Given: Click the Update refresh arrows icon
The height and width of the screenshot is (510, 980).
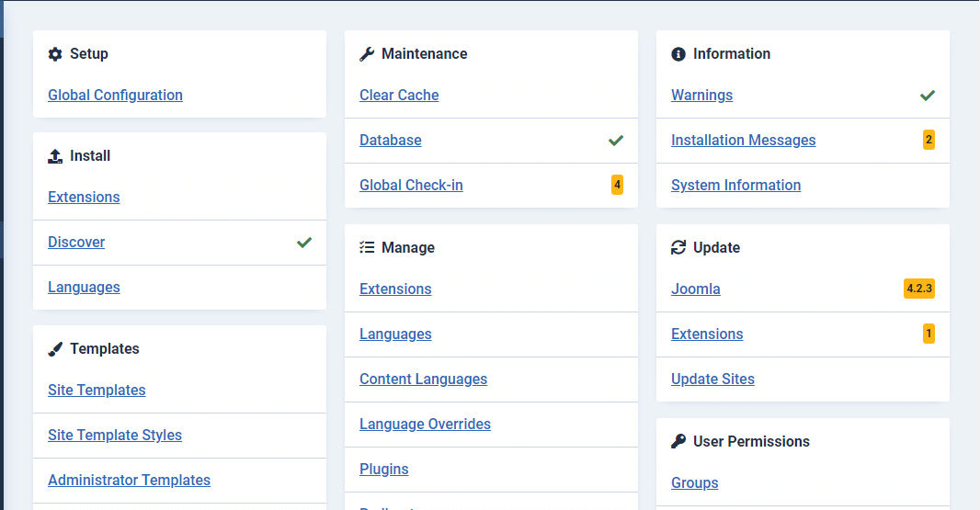Looking at the screenshot, I should [x=678, y=247].
